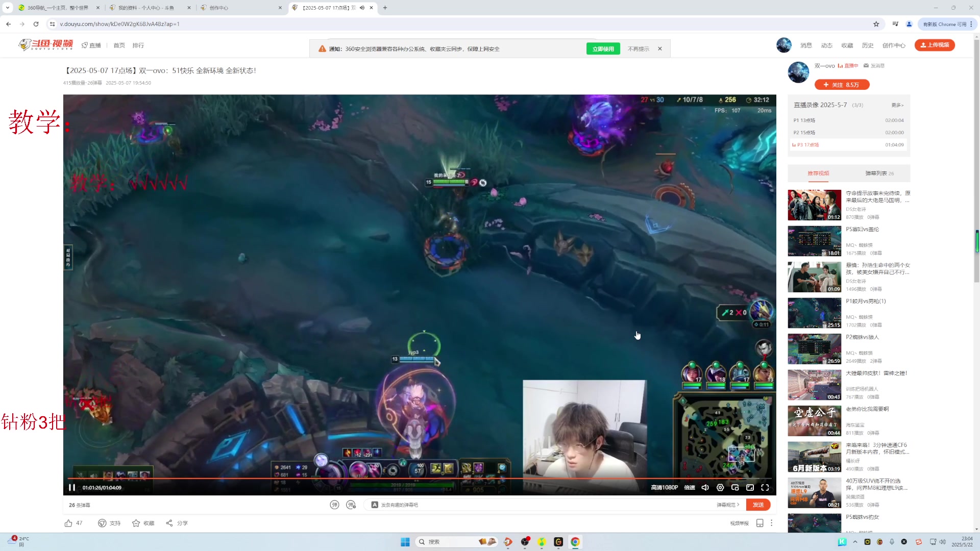
Task: Go to Douyu video site logo home
Action: point(46,45)
